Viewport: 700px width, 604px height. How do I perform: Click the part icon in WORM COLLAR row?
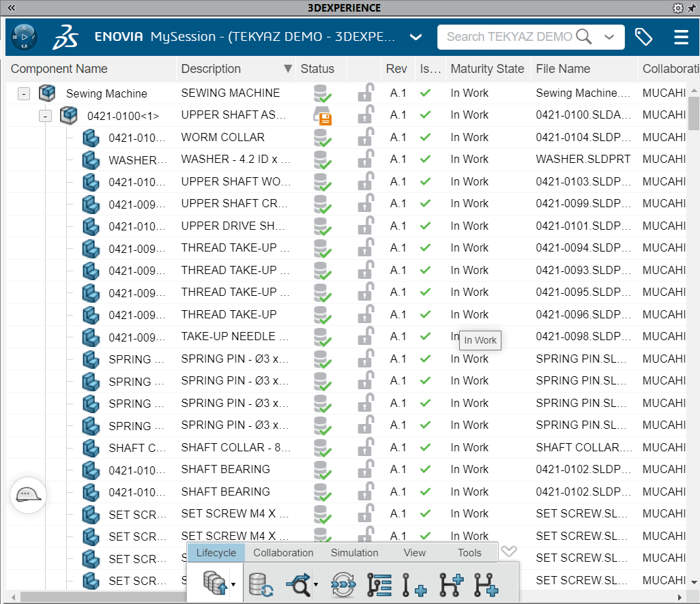pos(91,138)
